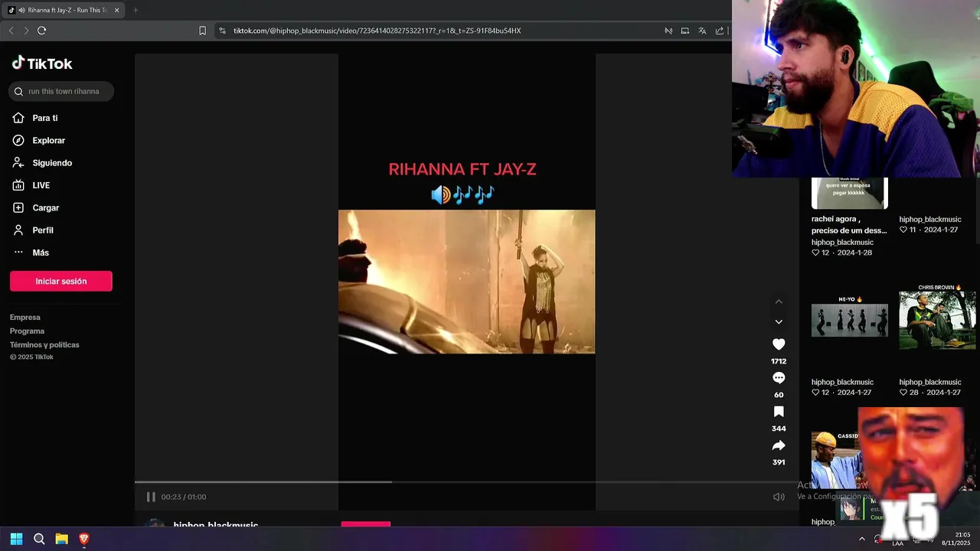This screenshot has width=980, height=551.
Task: Pause the video playback
Action: [151, 497]
